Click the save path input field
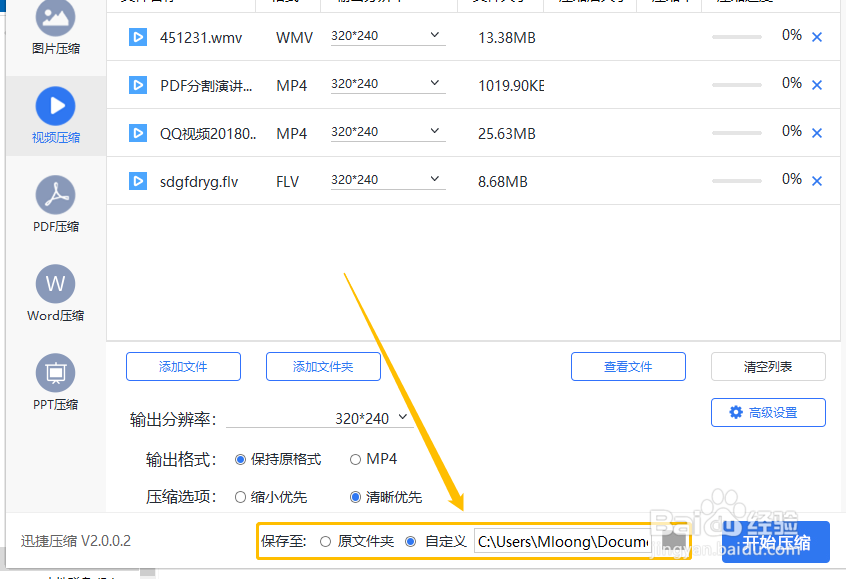 tap(563, 541)
